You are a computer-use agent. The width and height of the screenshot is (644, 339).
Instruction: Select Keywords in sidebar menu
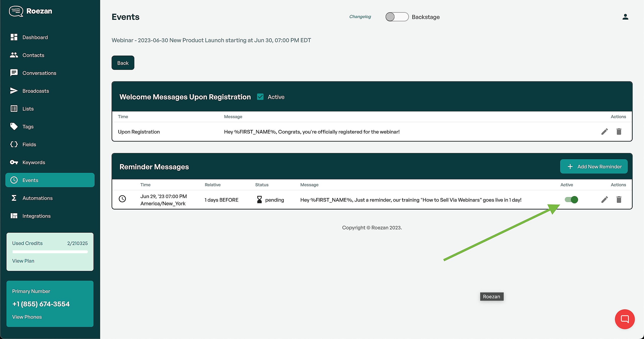34,162
